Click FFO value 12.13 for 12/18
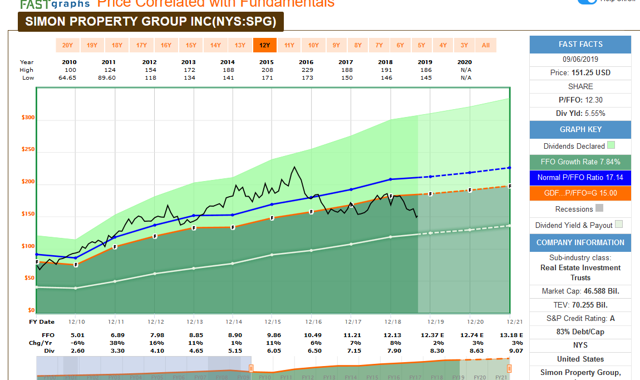Image resolution: width=640 pixels, height=380 pixels. coord(392,335)
